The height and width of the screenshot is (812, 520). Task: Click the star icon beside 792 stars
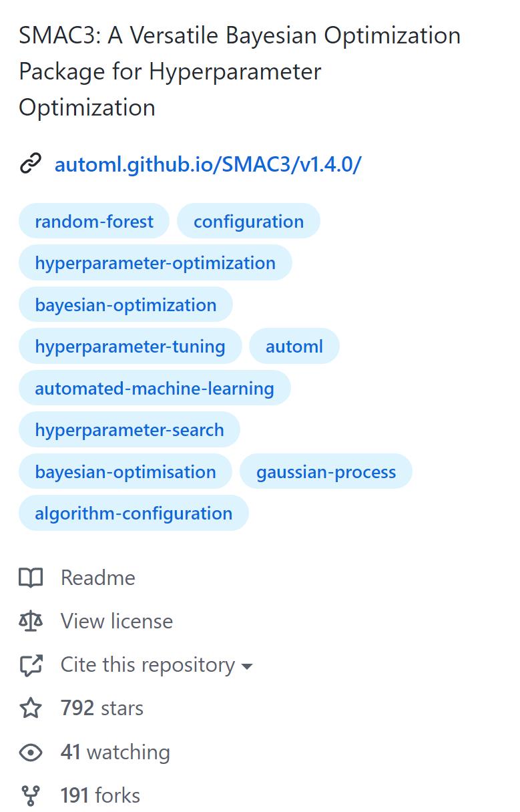31,708
